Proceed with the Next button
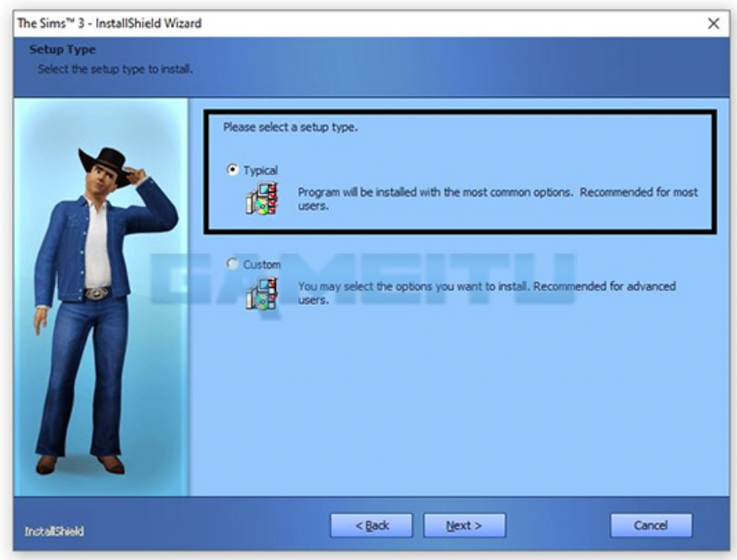Screen dimensions: 737x560 click(464, 526)
